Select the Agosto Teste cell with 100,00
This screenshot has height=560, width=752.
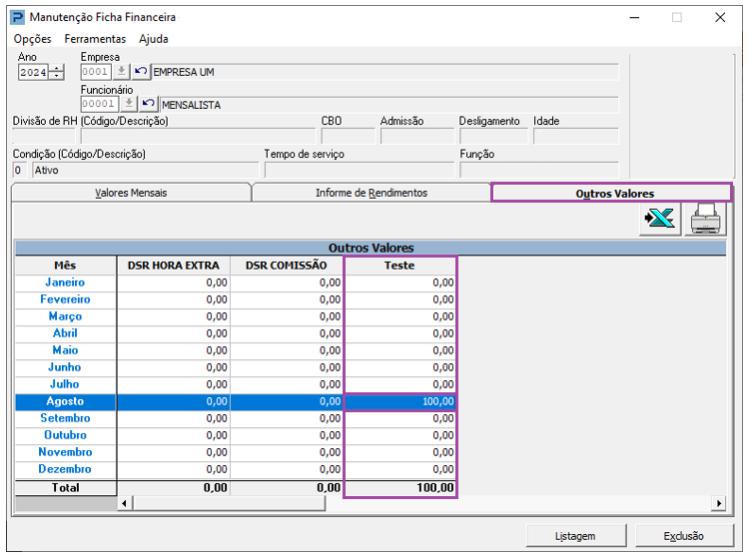coord(400,401)
